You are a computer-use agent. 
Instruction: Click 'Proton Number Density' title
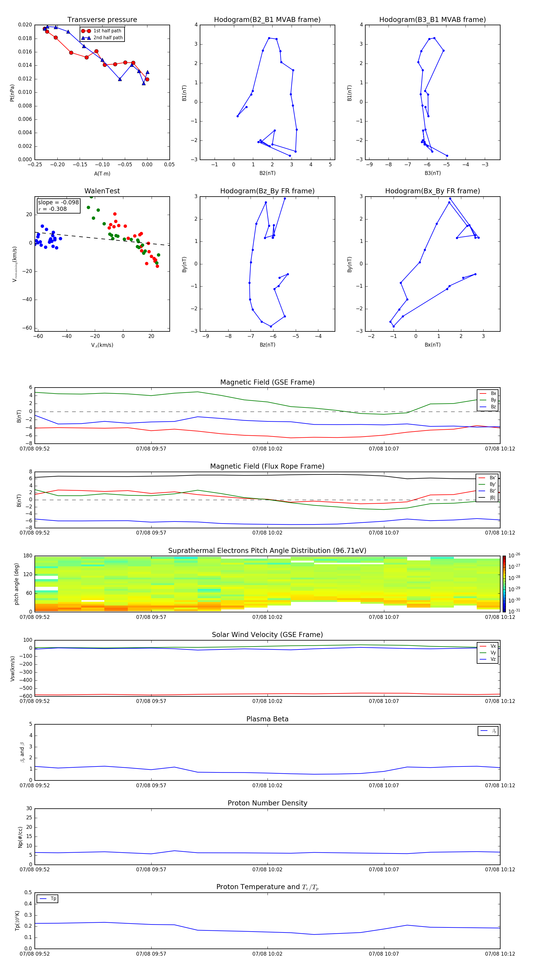click(x=267, y=803)
